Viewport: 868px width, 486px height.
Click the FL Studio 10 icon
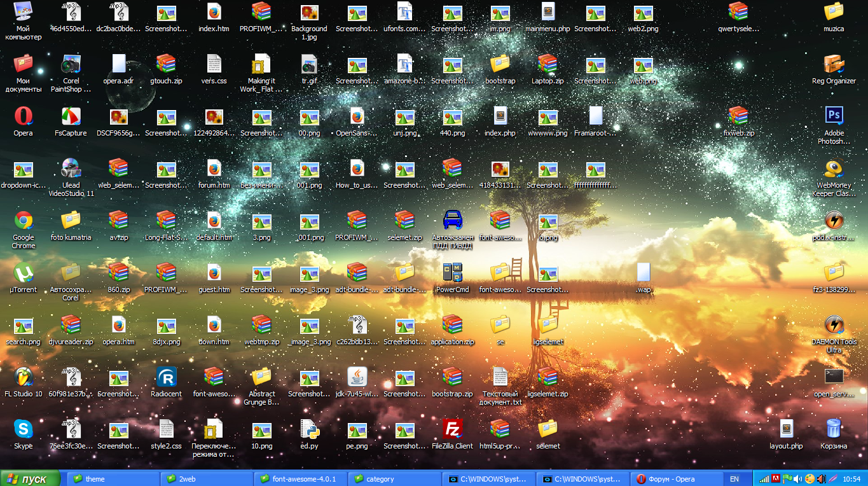pyautogui.click(x=24, y=378)
